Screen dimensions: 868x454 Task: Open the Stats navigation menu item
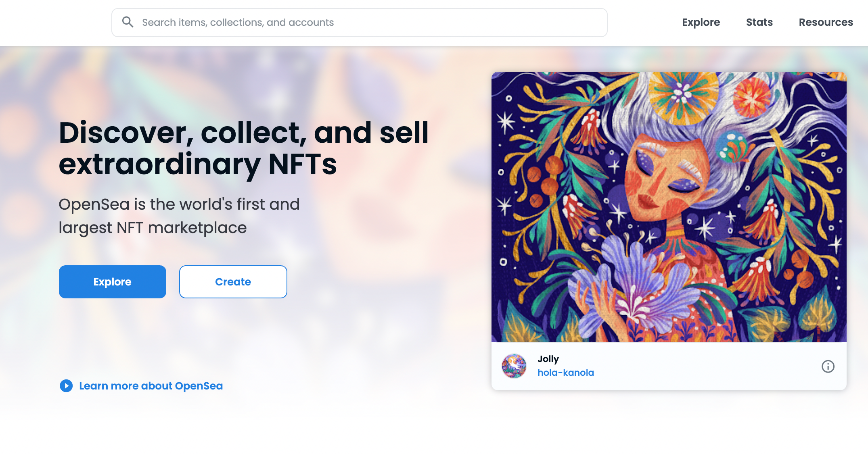pyautogui.click(x=759, y=23)
